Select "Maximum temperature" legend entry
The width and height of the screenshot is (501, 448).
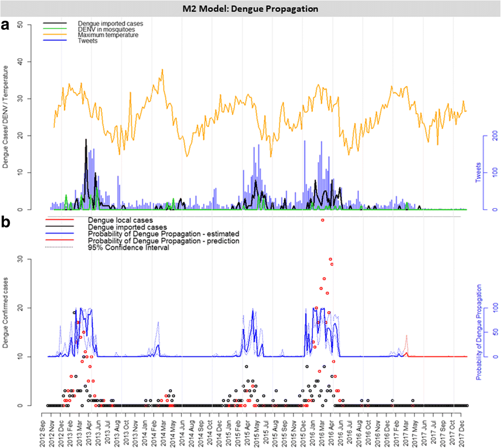tap(108, 35)
